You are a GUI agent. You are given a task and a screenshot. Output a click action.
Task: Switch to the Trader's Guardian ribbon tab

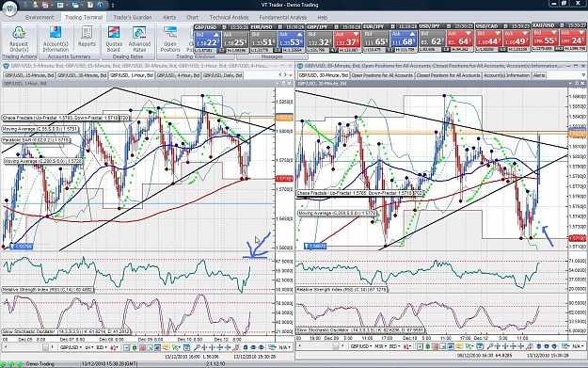coord(133,17)
